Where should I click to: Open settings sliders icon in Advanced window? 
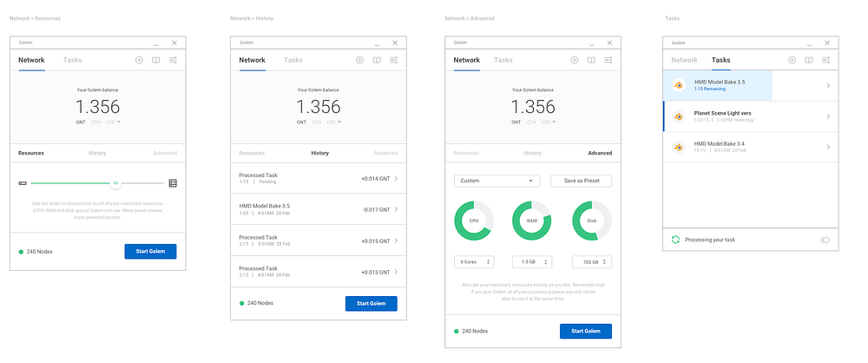pos(608,60)
